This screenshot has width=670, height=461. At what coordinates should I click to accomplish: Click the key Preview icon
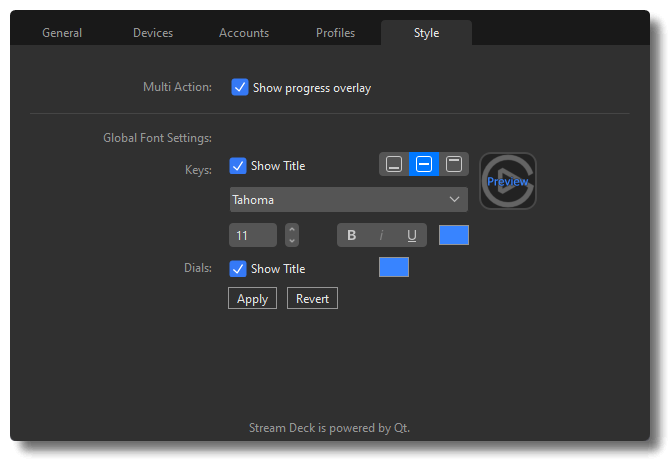click(x=508, y=181)
